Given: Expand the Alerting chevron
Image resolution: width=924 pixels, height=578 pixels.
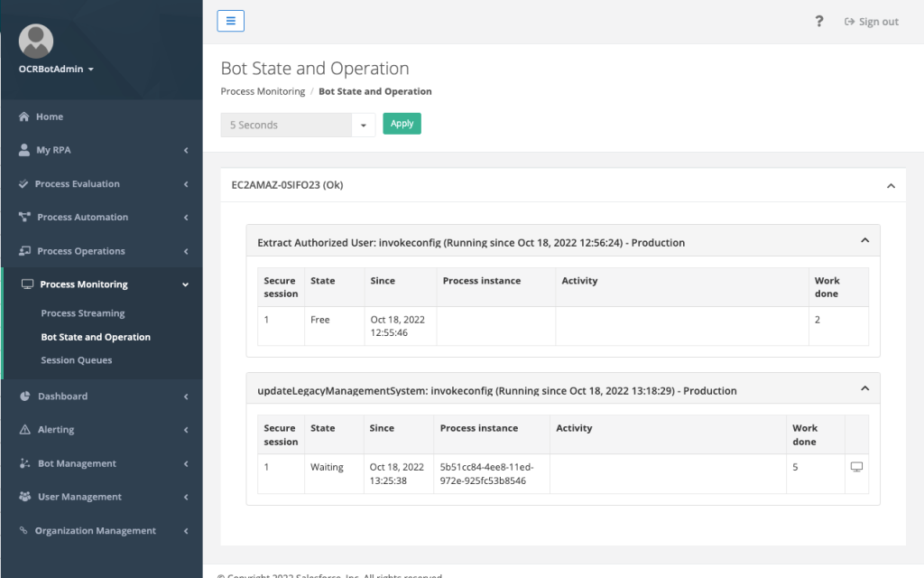Looking at the screenshot, I should tap(186, 430).
